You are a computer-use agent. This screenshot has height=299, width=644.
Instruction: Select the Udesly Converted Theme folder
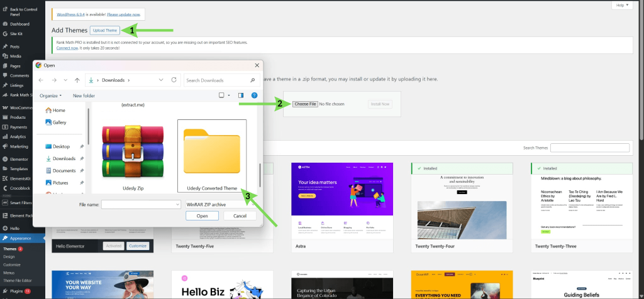212,156
